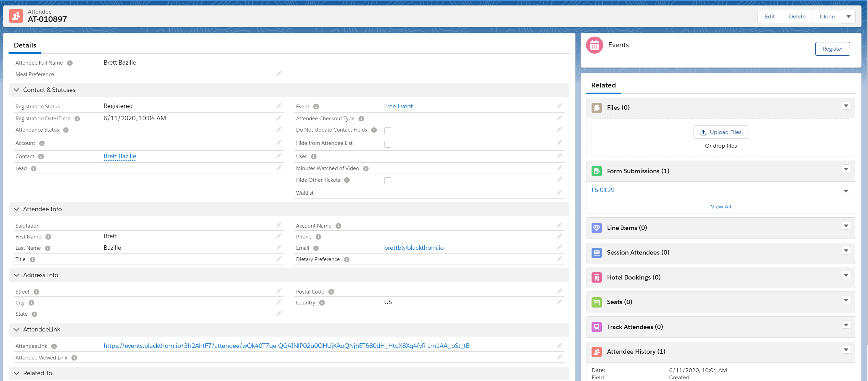Click the Form Submissions section icon
Viewport: 868px width, 381px height.
coord(596,171)
